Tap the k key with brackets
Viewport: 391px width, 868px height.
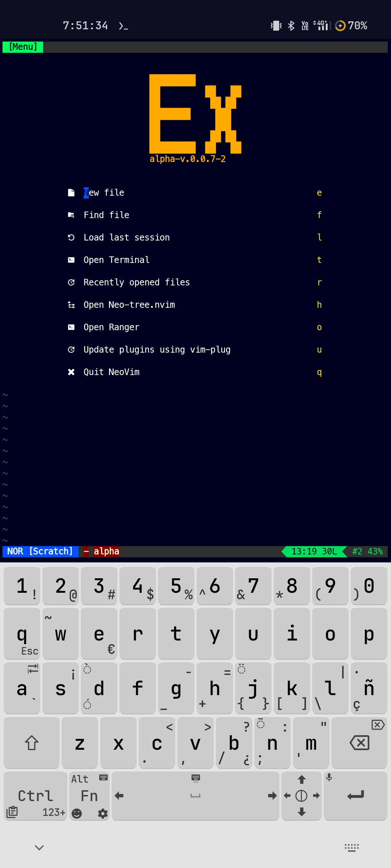click(x=292, y=688)
